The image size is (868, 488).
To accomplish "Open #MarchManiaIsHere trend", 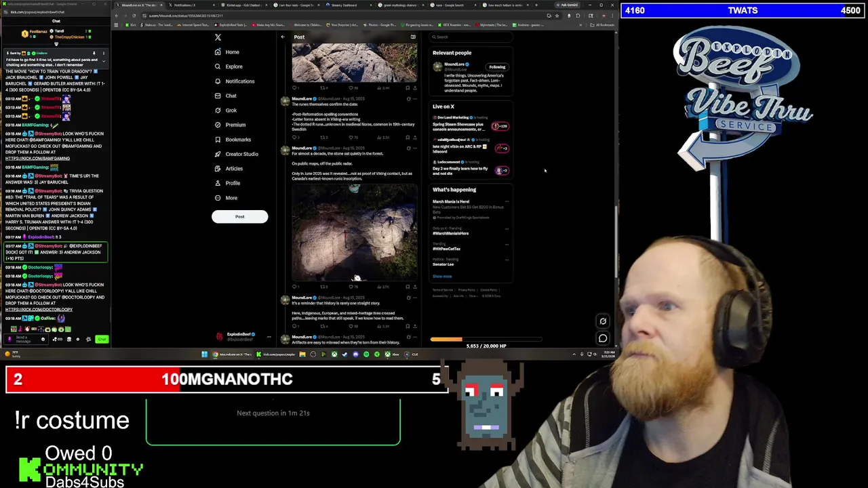I will (x=451, y=233).
